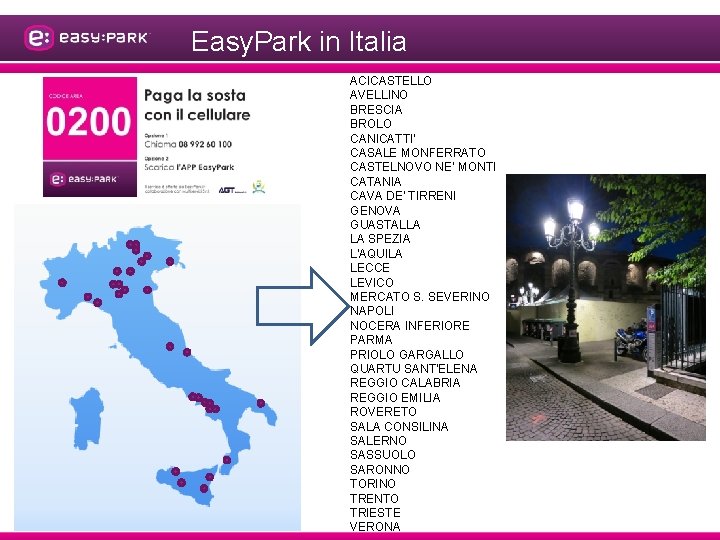The image size is (720, 540).
Task: Click PARMA in the city list
Action: coord(371,340)
